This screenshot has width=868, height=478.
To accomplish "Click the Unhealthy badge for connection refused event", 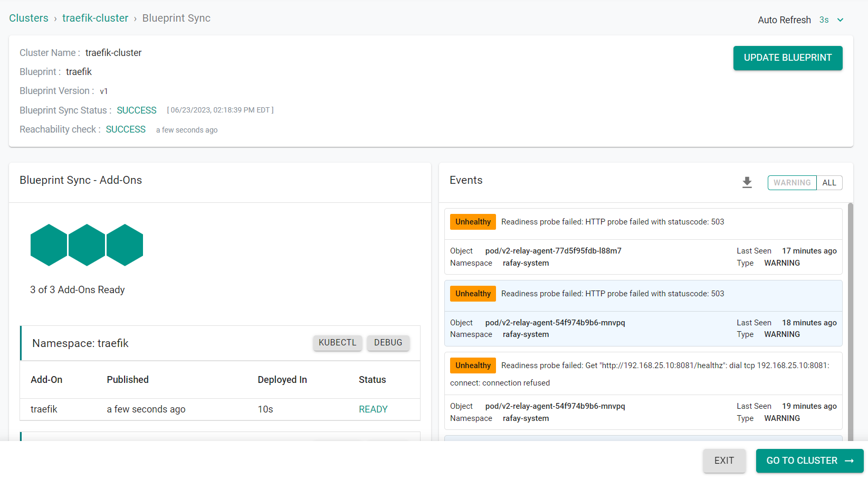I will (x=473, y=365).
